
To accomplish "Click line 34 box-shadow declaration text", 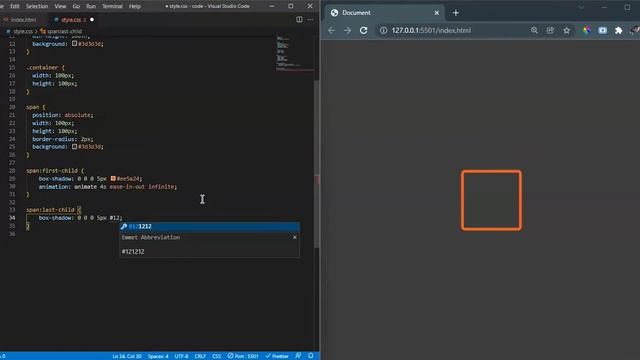I will [80, 218].
